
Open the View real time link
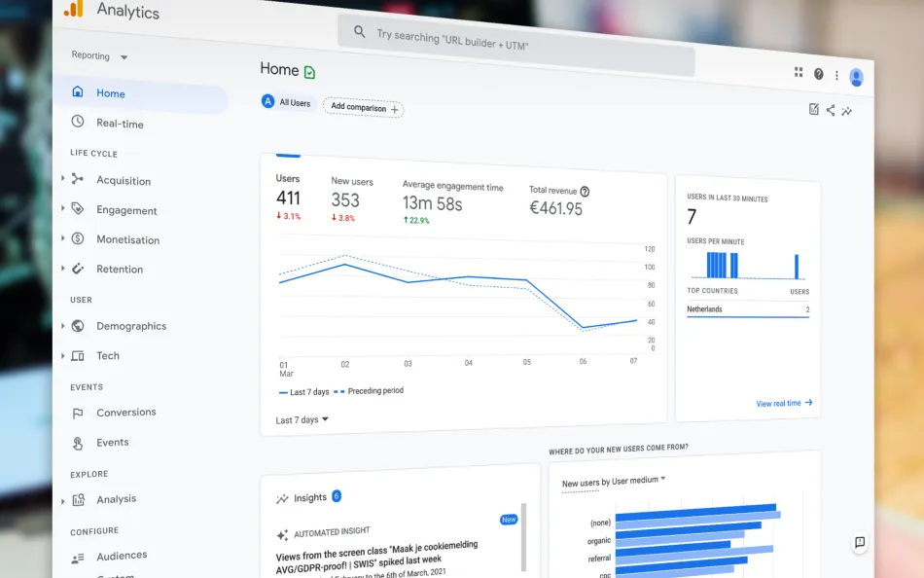coord(784,403)
